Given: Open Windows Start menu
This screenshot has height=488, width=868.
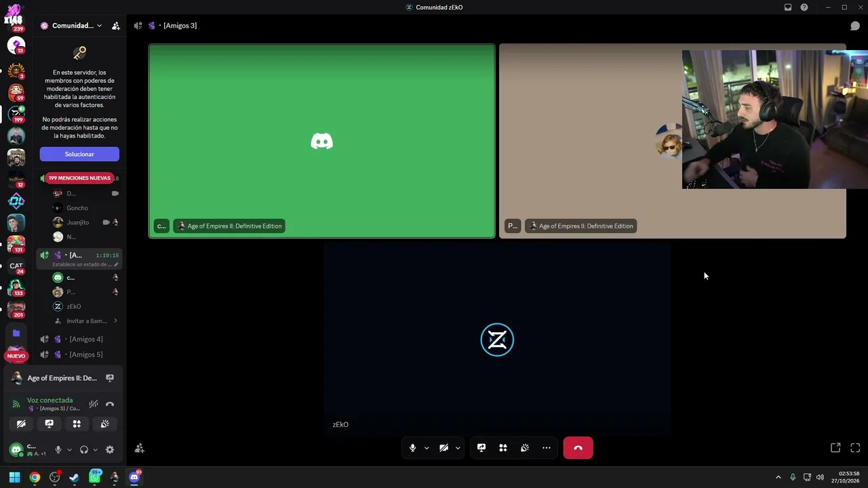Looking at the screenshot, I should point(14,477).
